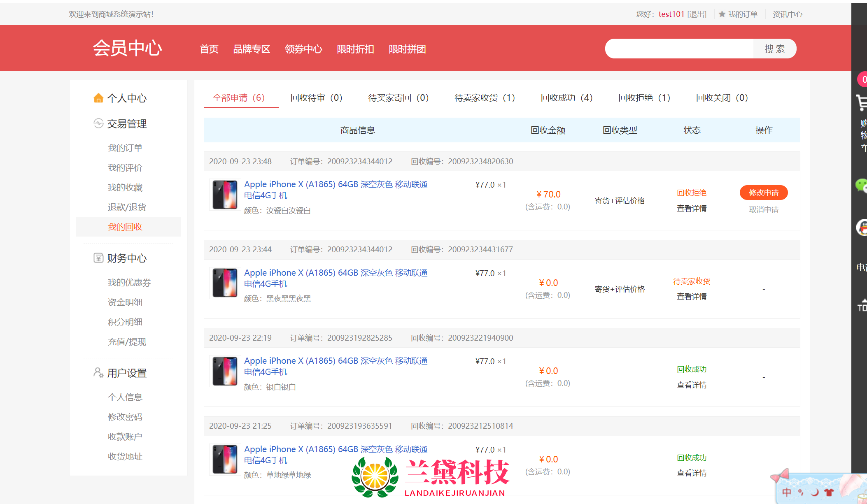Click the home icon beside 个人中心
This screenshot has width=867, height=504.
coord(98,98)
